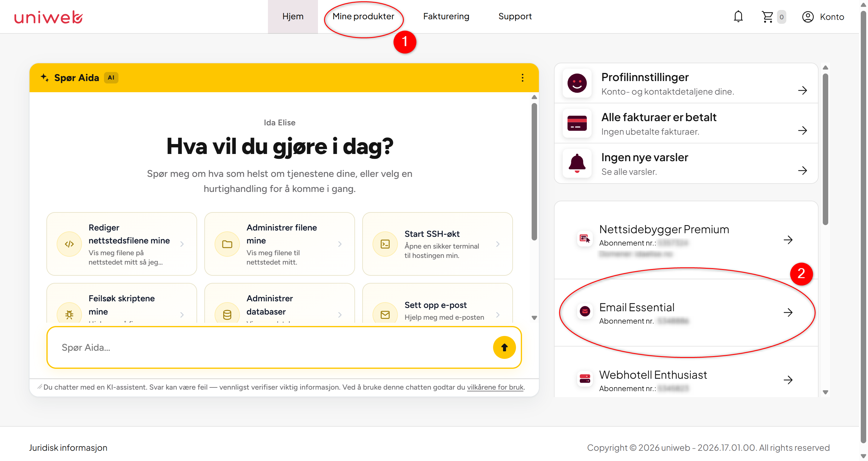Click the Konto- og kontaktdetaljene dine text
Image resolution: width=868 pixels, height=461 pixels.
click(668, 92)
